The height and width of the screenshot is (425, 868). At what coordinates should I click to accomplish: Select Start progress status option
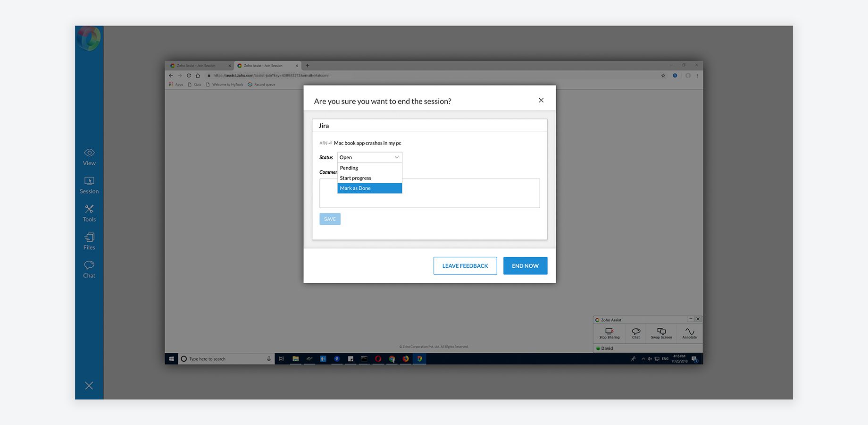point(369,178)
